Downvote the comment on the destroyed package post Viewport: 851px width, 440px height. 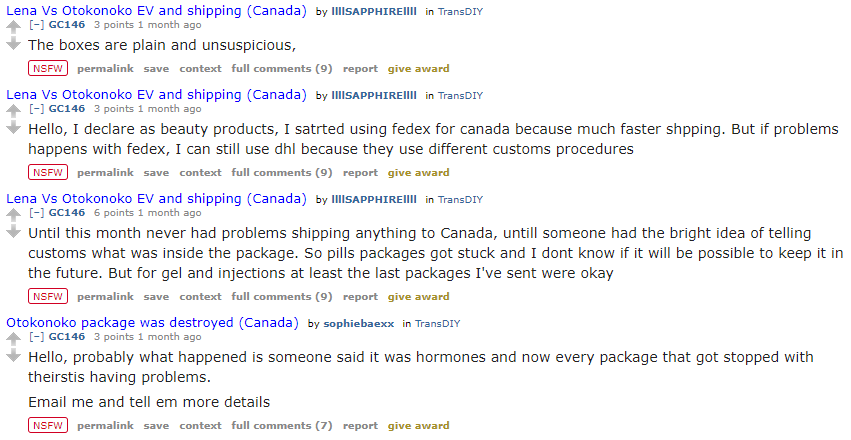(13, 356)
